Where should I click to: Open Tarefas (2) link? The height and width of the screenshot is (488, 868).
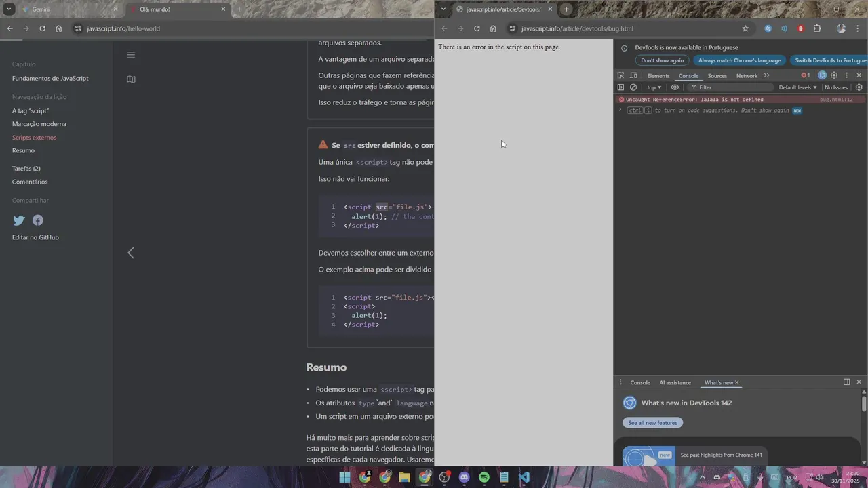26,168
